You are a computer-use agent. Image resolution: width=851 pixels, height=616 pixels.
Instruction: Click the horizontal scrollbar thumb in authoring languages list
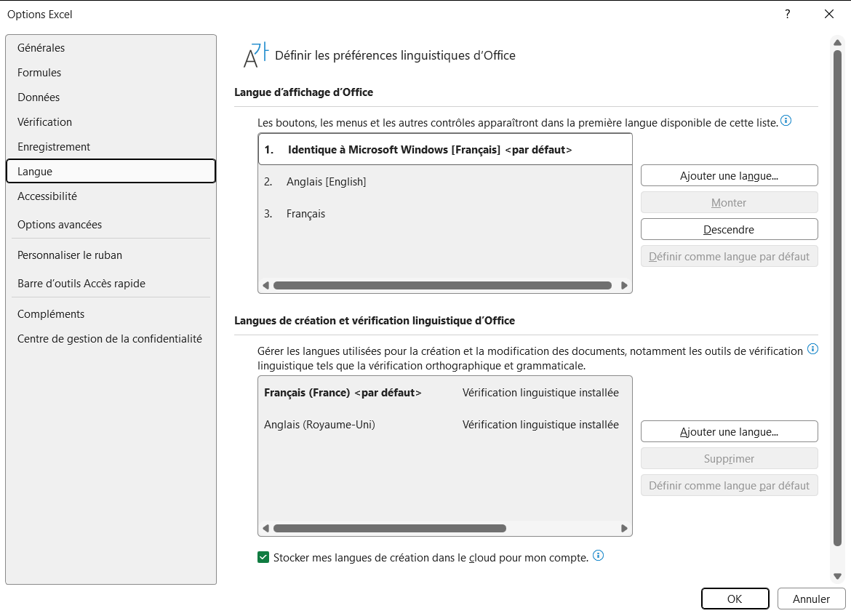[x=390, y=529]
